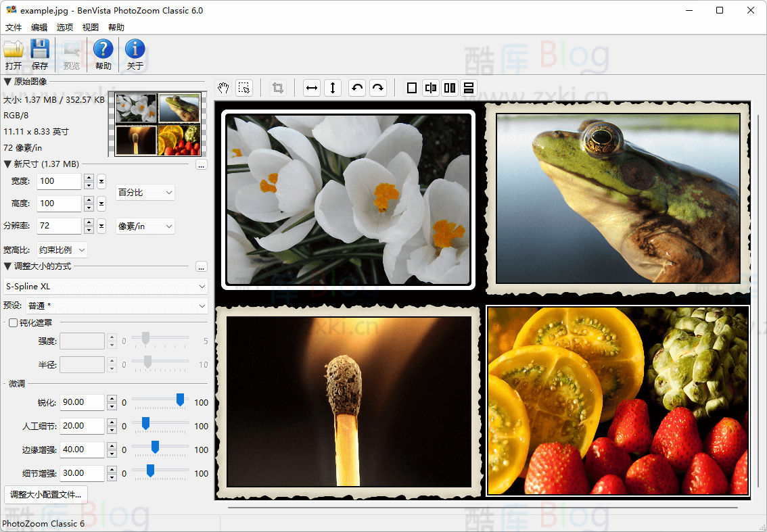This screenshot has width=767, height=532.
Task: Switch to single preview window view
Action: tap(411, 88)
